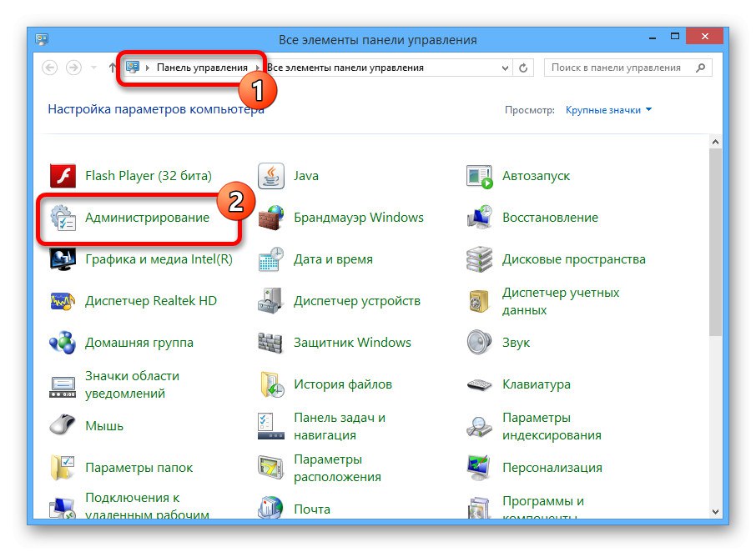Expand the address bar history dropdown arrow

click(x=505, y=68)
